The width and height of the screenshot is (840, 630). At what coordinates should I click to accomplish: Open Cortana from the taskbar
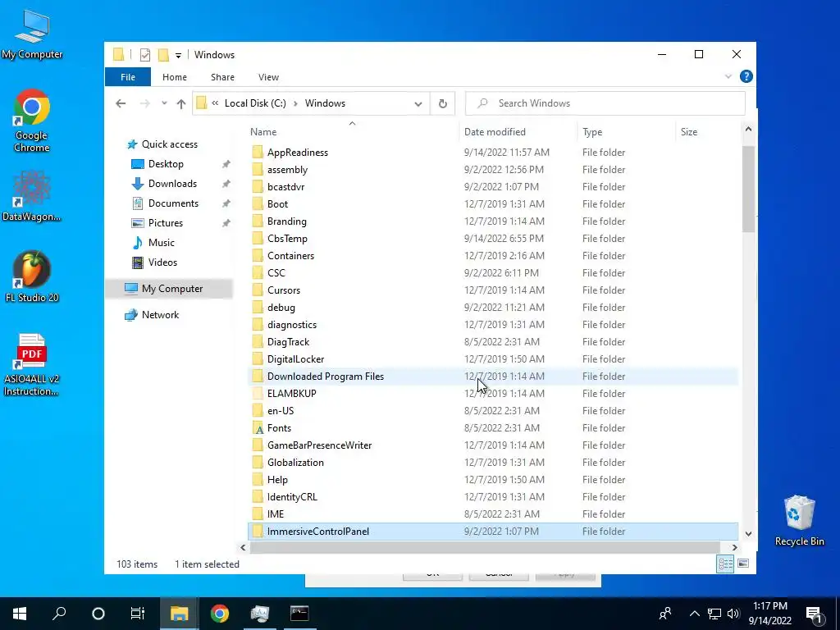pyautogui.click(x=98, y=614)
